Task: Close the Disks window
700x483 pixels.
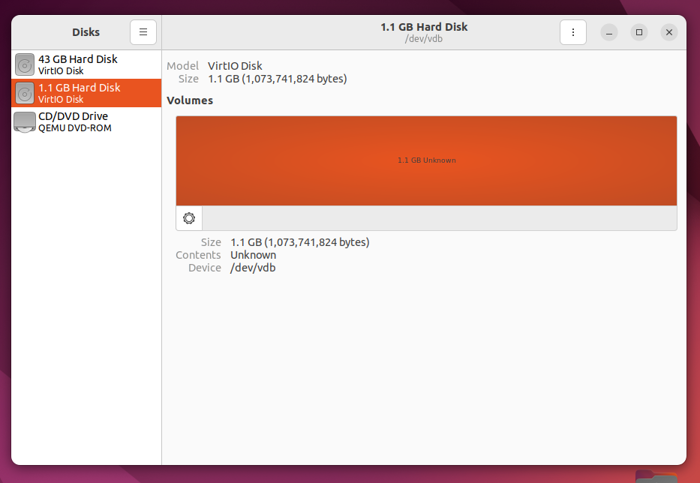Action: point(669,32)
